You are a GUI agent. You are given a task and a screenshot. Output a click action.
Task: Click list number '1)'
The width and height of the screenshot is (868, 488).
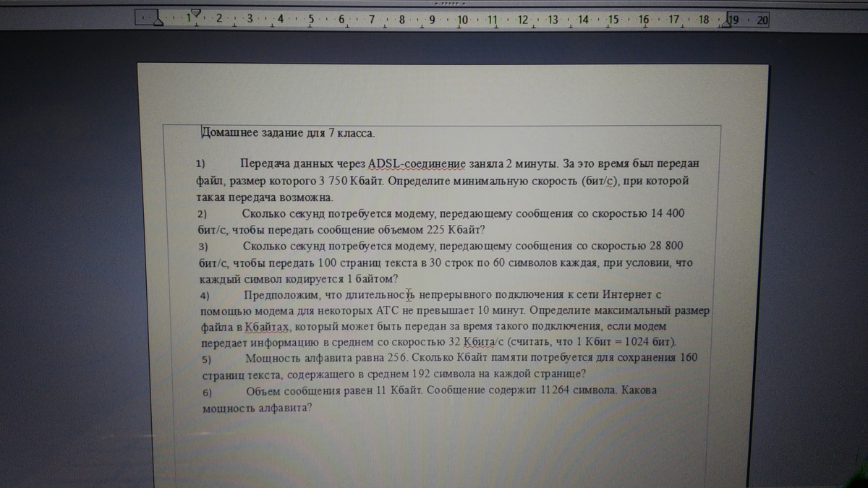[201, 163]
